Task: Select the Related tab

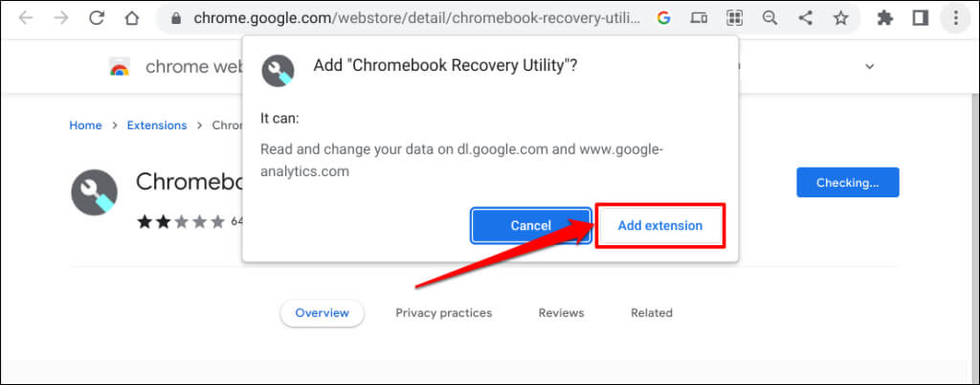Action: point(651,313)
